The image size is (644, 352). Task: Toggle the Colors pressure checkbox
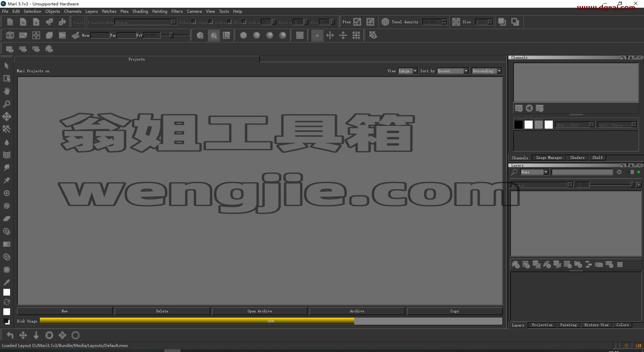pos(194,22)
